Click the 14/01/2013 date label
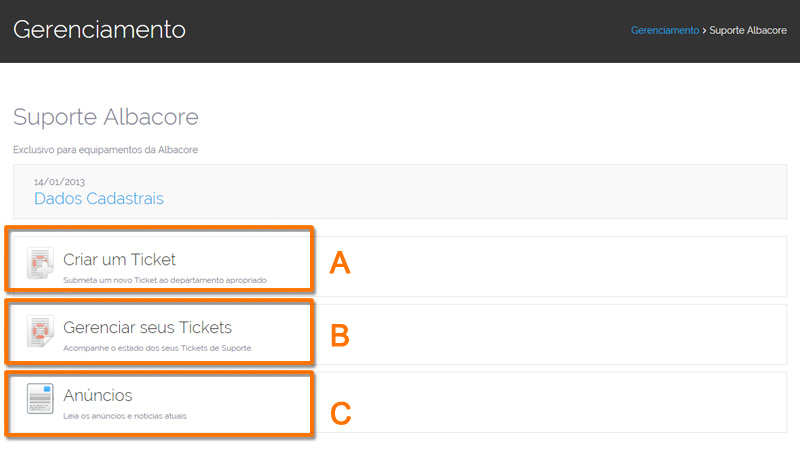Screen dimensions: 800x453 click(x=59, y=182)
